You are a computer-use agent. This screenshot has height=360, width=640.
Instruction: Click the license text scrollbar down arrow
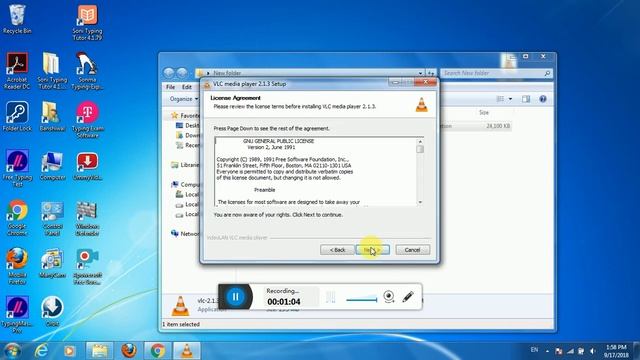point(420,202)
